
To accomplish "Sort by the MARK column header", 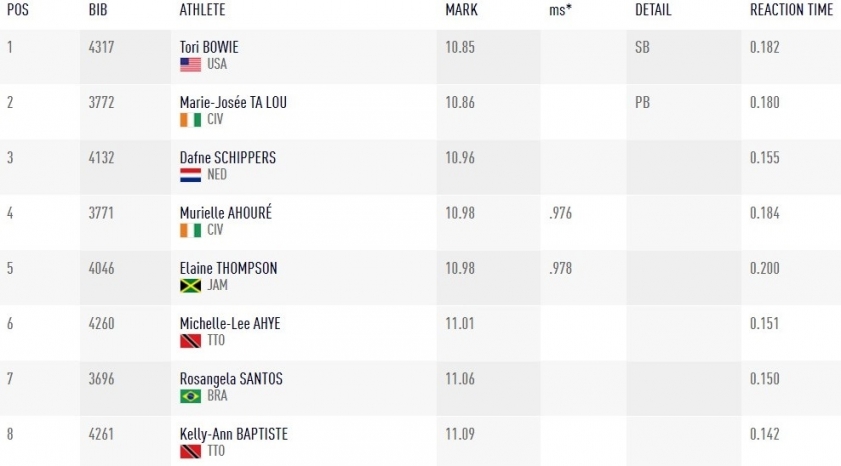I will pos(461,10).
